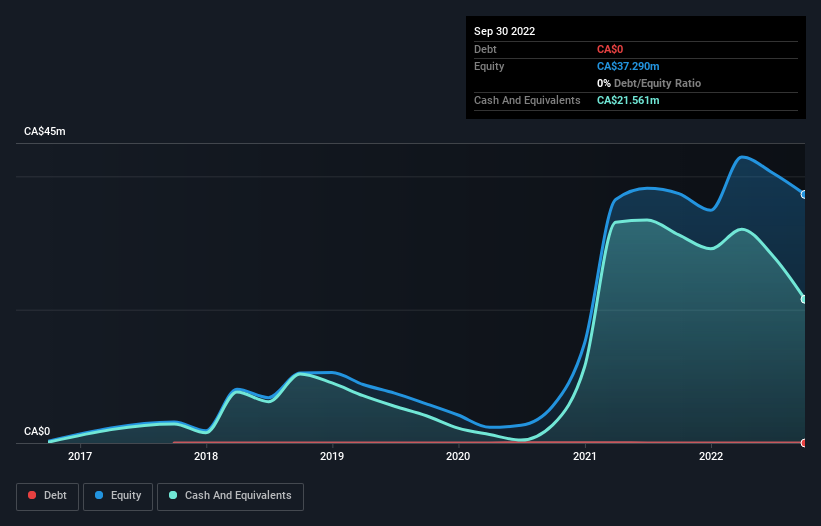The width and height of the screenshot is (821, 526).
Task: Click the CA$21.561m cash value
Action: click(x=628, y=100)
